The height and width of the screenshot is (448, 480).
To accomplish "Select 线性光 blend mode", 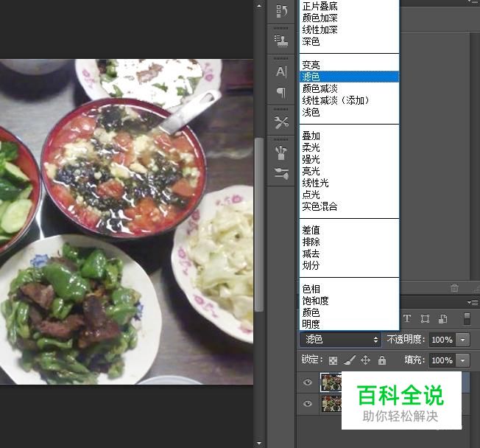I will (349, 183).
